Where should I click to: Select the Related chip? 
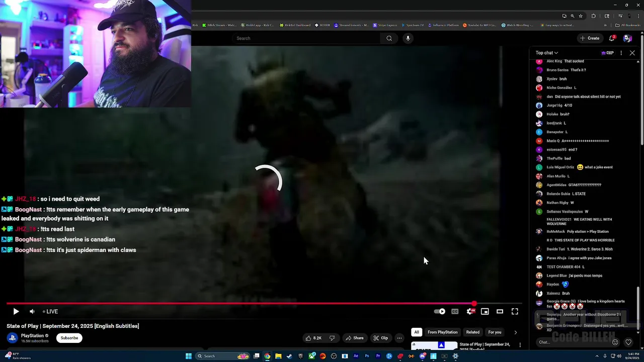click(x=473, y=332)
